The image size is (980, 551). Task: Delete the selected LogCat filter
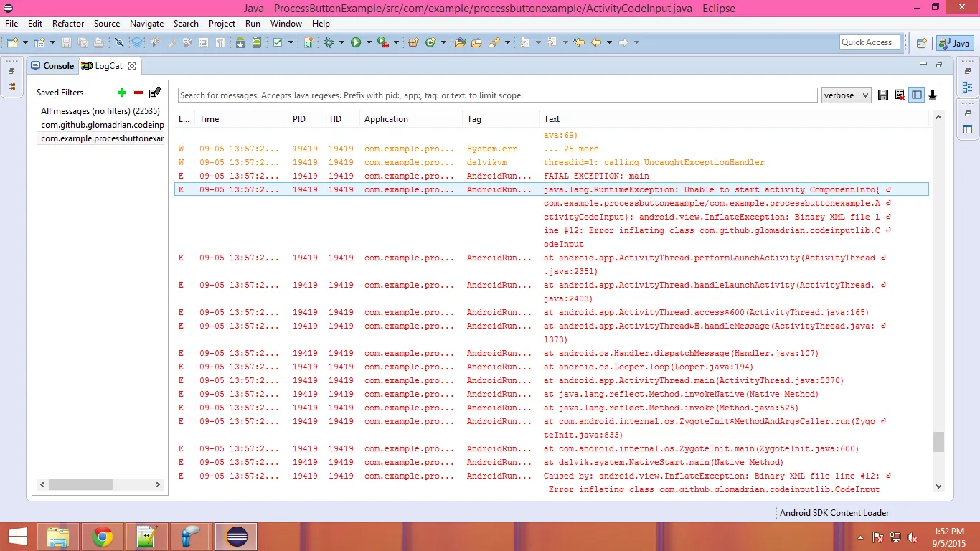[138, 93]
